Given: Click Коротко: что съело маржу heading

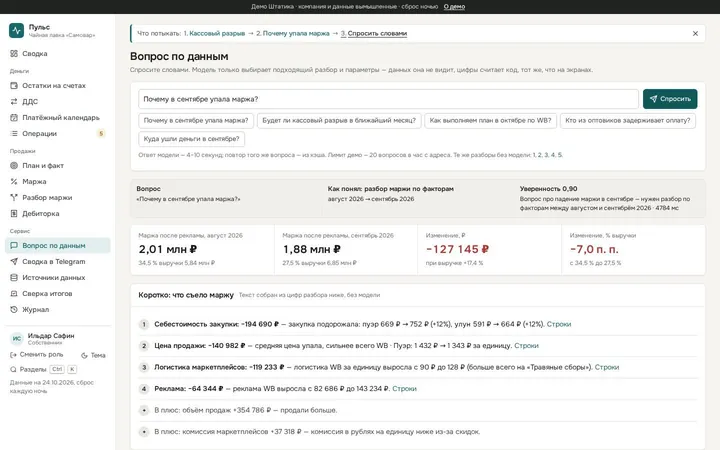Looking at the screenshot, I should pyautogui.click(x=186, y=295).
